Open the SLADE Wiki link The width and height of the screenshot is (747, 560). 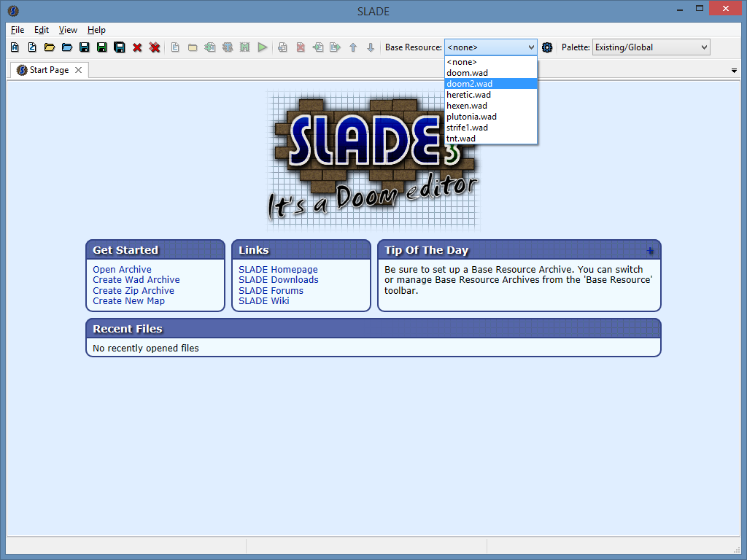[x=264, y=301]
